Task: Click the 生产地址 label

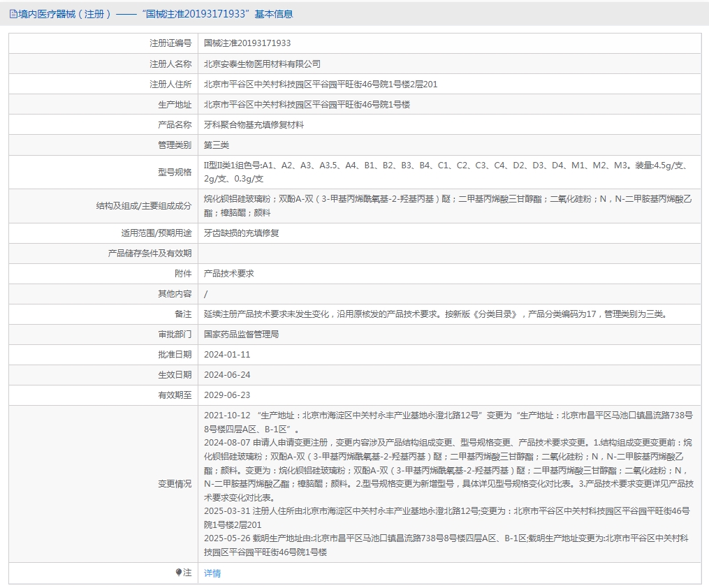Action: [x=175, y=105]
